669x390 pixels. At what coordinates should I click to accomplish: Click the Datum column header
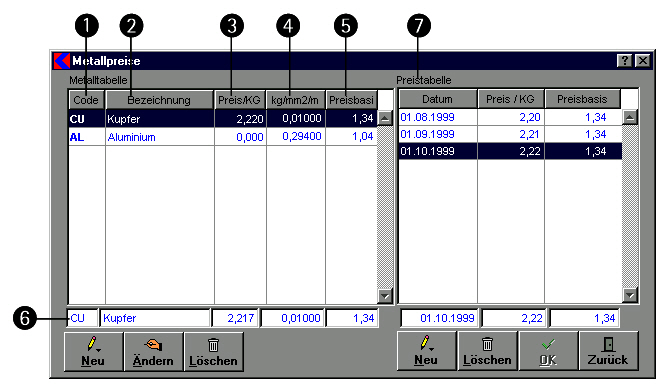pyautogui.click(x=438, y=99)
